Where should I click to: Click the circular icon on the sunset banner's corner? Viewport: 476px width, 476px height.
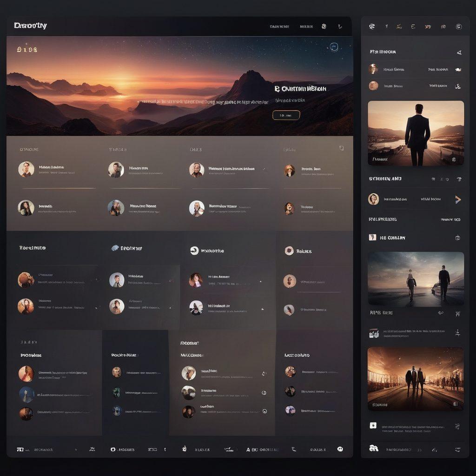tap(334, 47)
